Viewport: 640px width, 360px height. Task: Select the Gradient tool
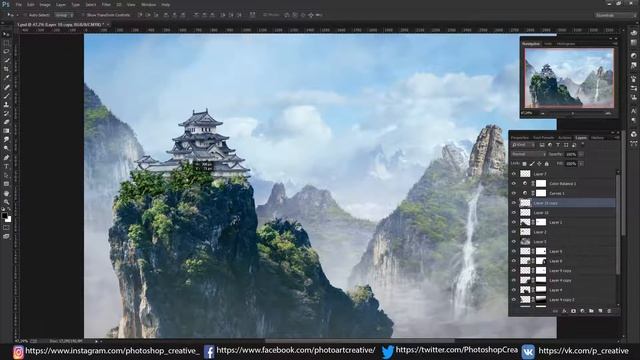click(x=6, y=131)
